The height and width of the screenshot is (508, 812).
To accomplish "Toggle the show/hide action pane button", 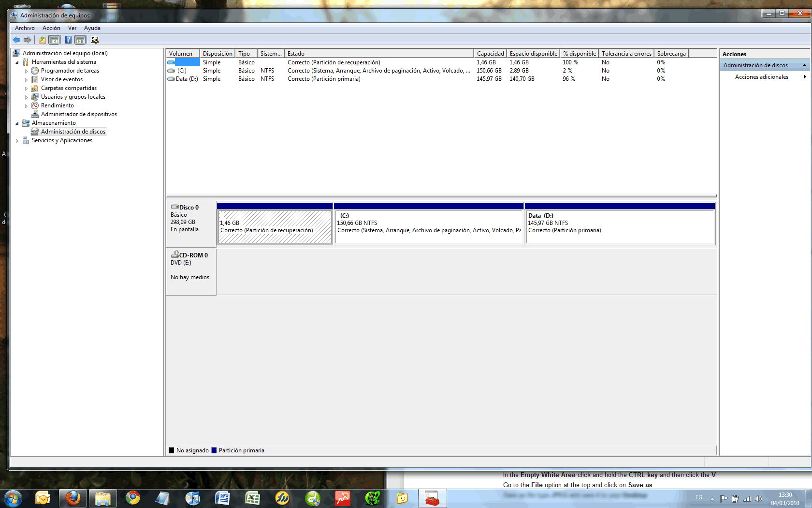I will [80, 40].
